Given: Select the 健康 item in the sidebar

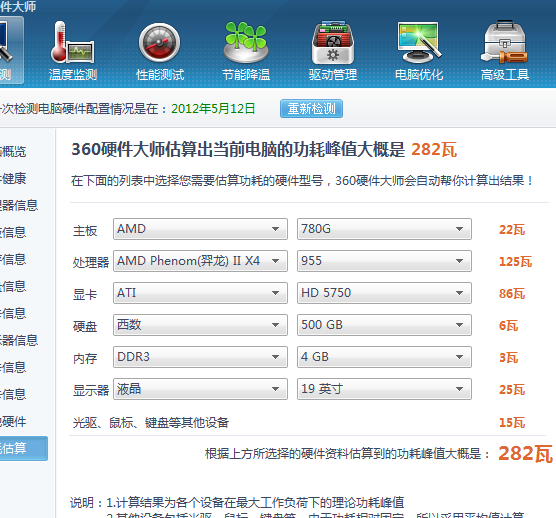Looking at the screenshot, I should tap(13, 178).
